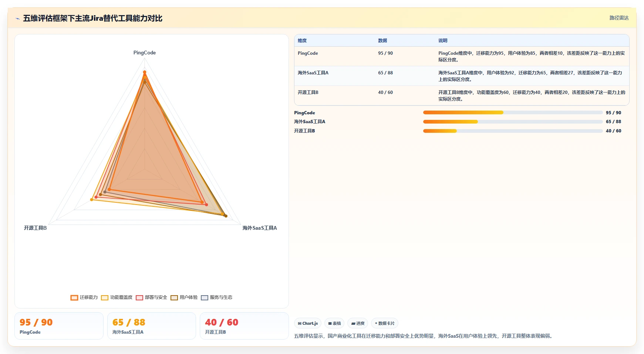Click the 40 / 60 value beside progress bar
The image size is (644, 354).
point(614,131)
